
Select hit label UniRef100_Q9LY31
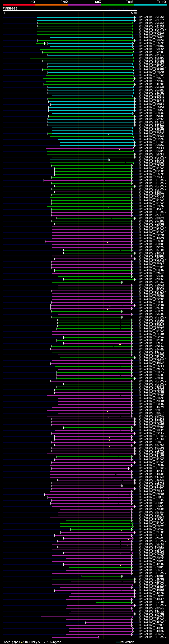click(152, 87)
